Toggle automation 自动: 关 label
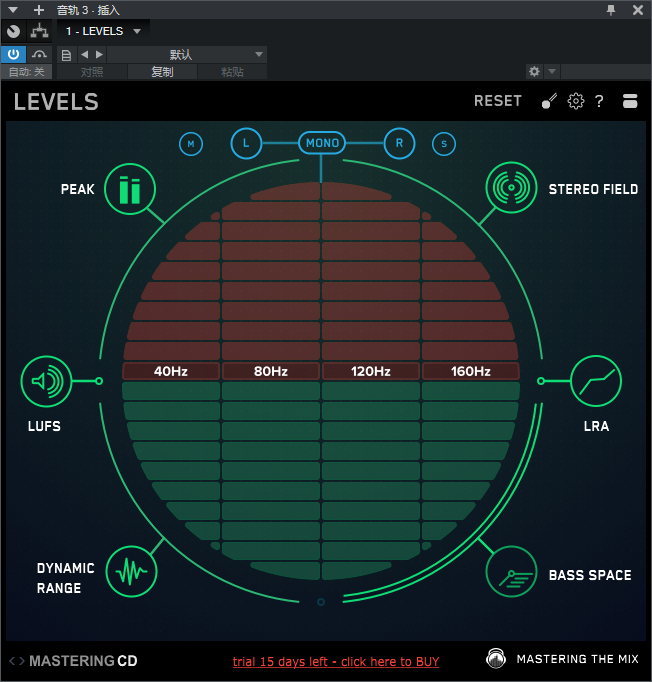 [x=27, y=72]
